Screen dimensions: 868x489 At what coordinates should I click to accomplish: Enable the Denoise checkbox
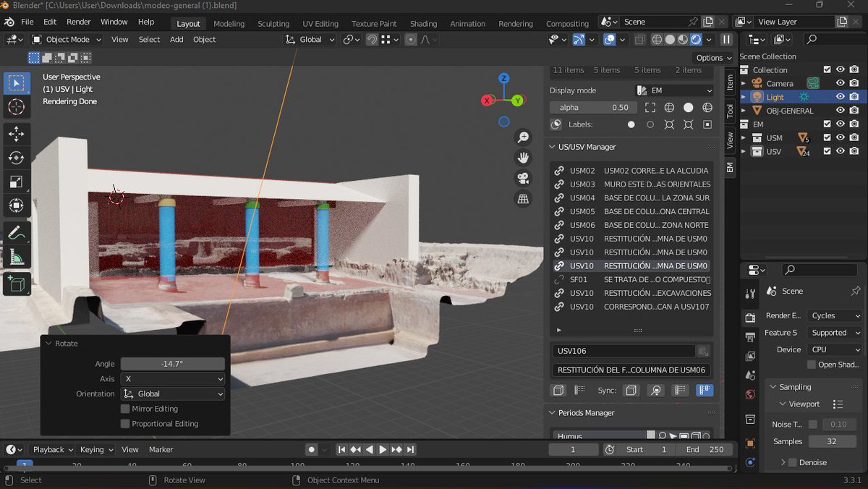pos(792,462)
